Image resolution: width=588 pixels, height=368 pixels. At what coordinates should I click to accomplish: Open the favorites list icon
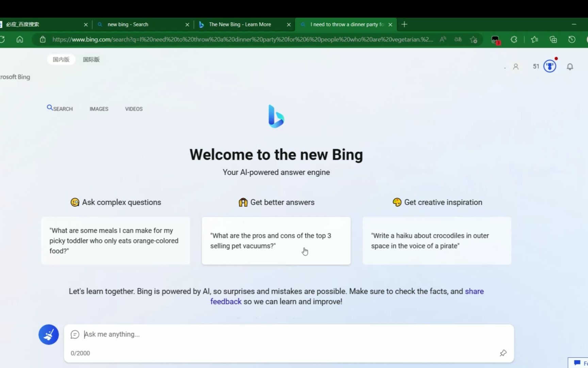pos(534,40)
